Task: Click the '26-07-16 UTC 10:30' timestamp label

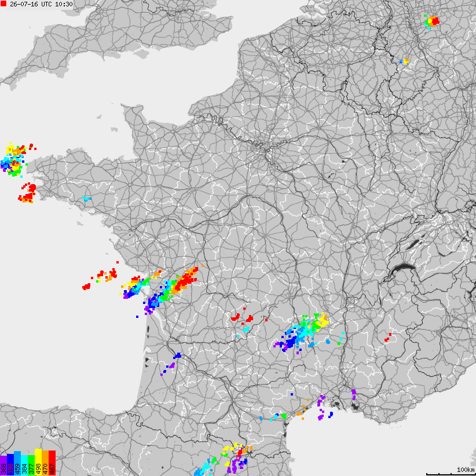Action: (41, 4)
